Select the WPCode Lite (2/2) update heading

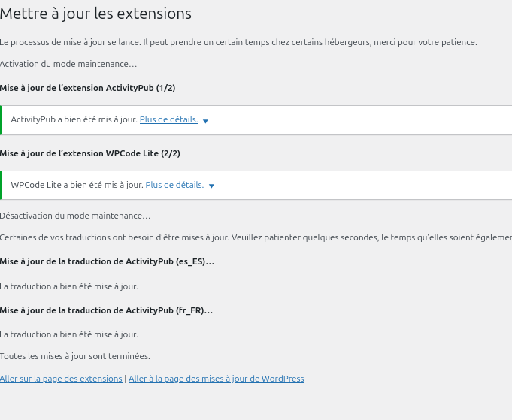coord(89,153)
